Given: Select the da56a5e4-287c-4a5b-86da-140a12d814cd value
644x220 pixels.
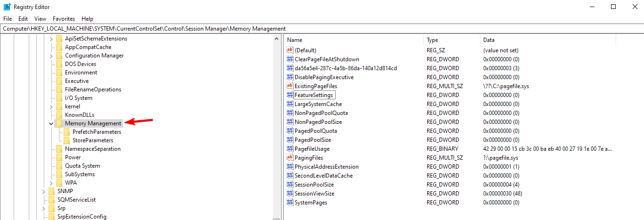Looking at the screenshot, I should [x=346, y=68].
